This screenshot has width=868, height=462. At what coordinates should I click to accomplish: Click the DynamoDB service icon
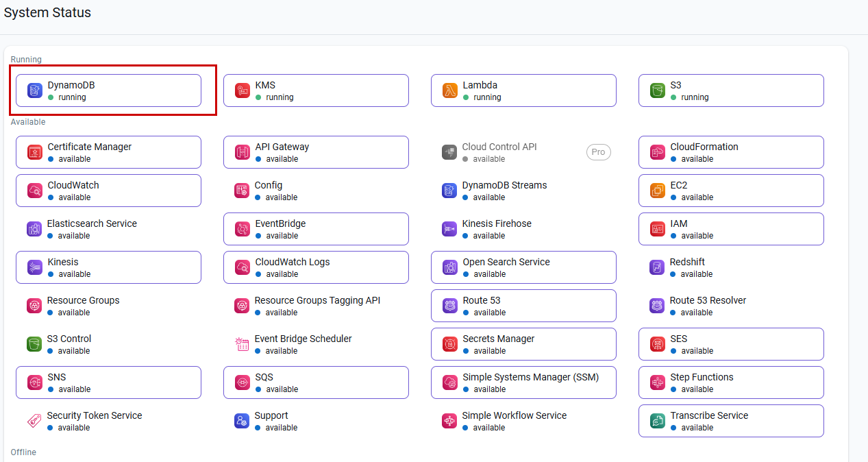(x=35, y=90)
